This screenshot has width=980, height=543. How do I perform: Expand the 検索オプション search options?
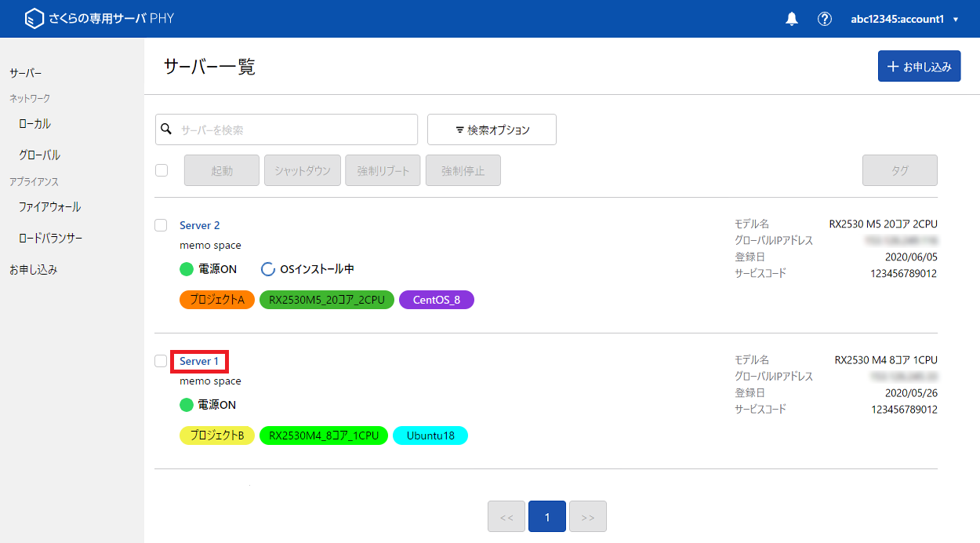coord(492,129)
